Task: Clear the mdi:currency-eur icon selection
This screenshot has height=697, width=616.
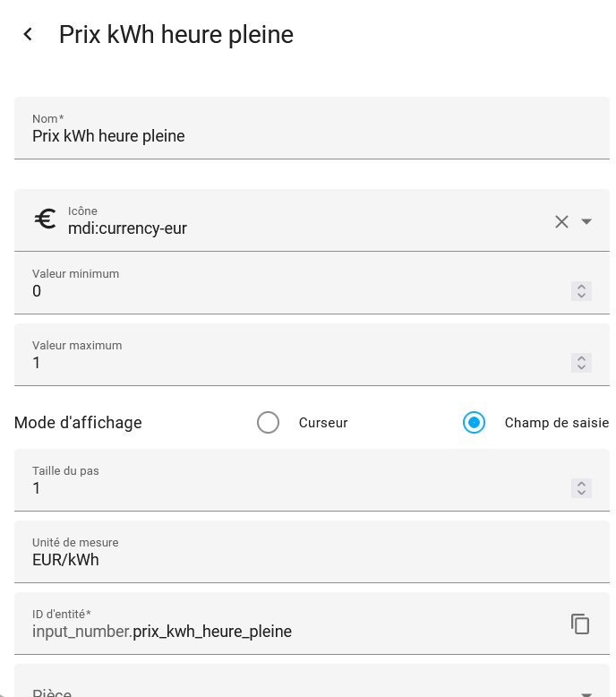Action: [x=561, y=221]
